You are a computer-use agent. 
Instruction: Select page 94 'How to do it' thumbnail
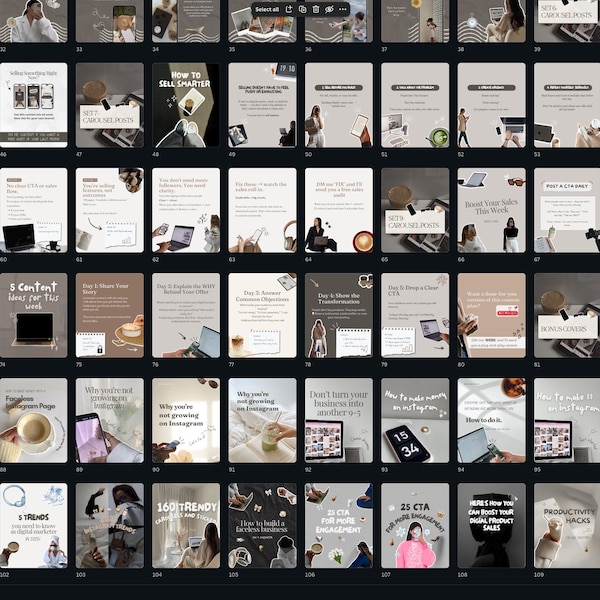click(492, 421)
